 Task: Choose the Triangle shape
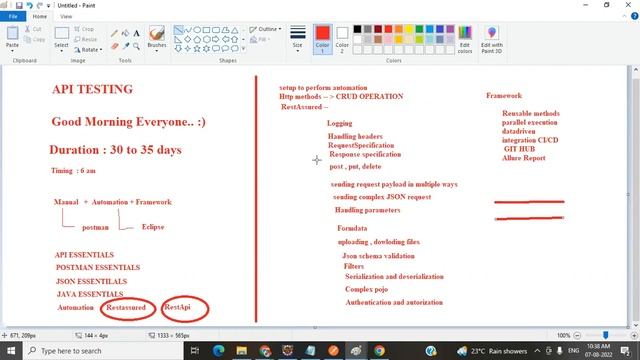pos(235,30)
